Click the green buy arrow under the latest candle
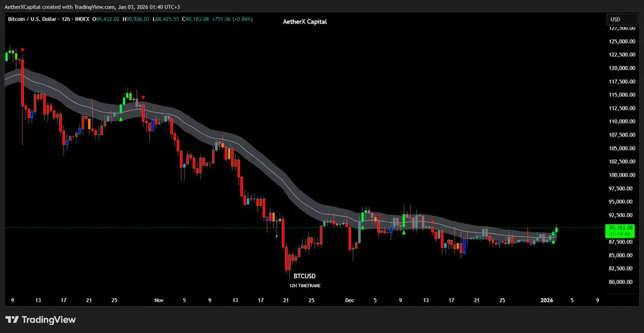The image size is (644, 333). click(x=553, y=242)
